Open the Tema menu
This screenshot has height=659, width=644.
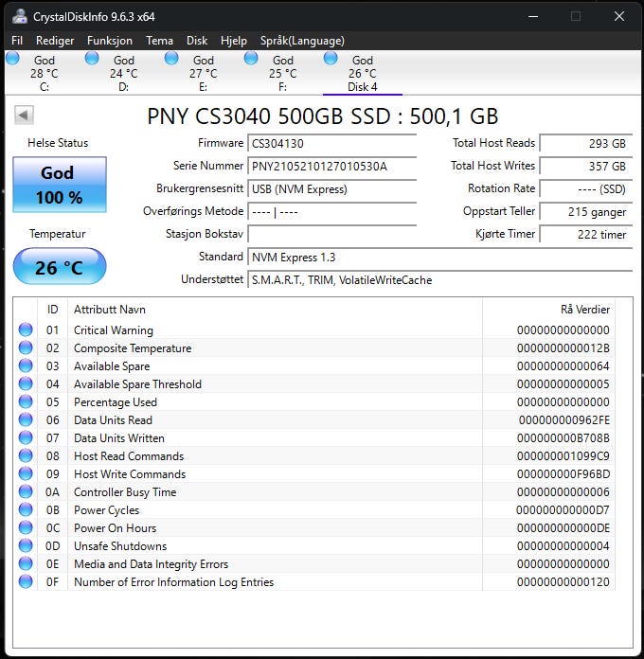point(159,41)
